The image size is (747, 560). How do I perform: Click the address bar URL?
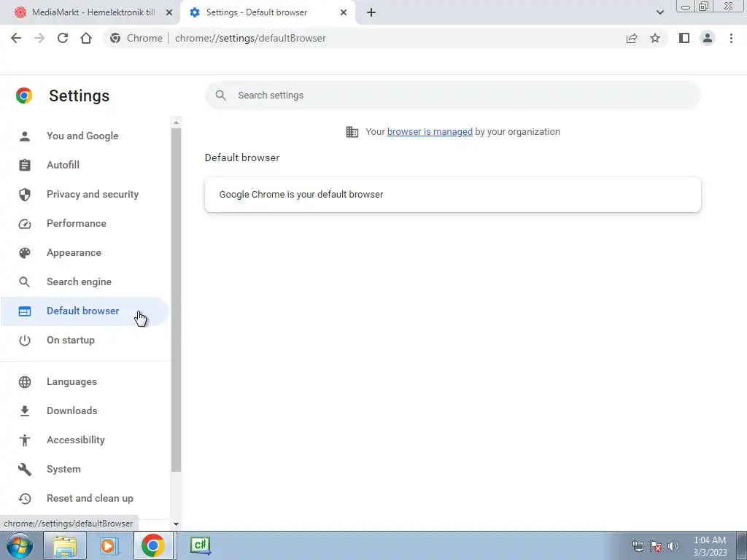pyautogui.click(x=251, y=38)
